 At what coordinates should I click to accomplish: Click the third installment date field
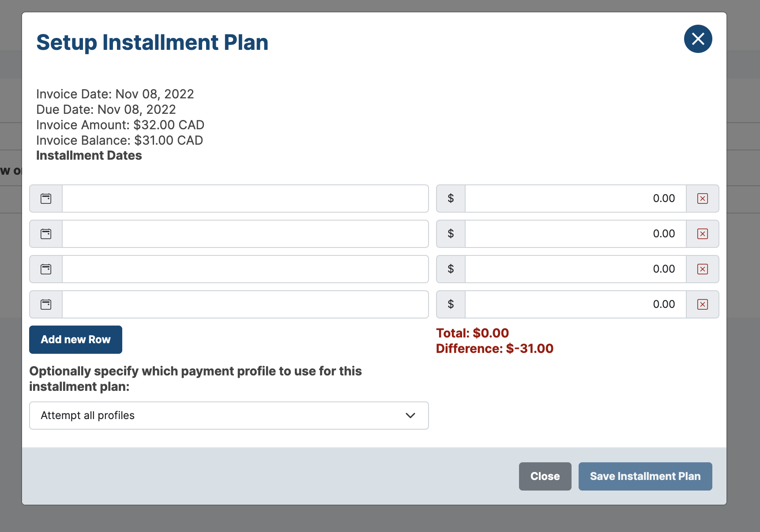point(245,269)
